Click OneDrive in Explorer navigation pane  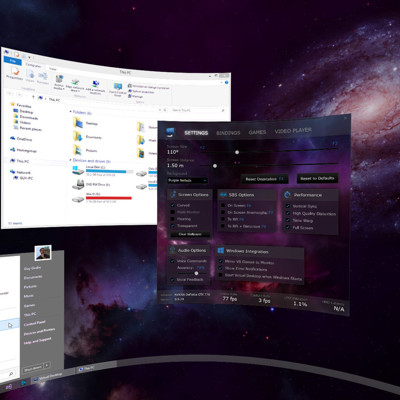21,139
